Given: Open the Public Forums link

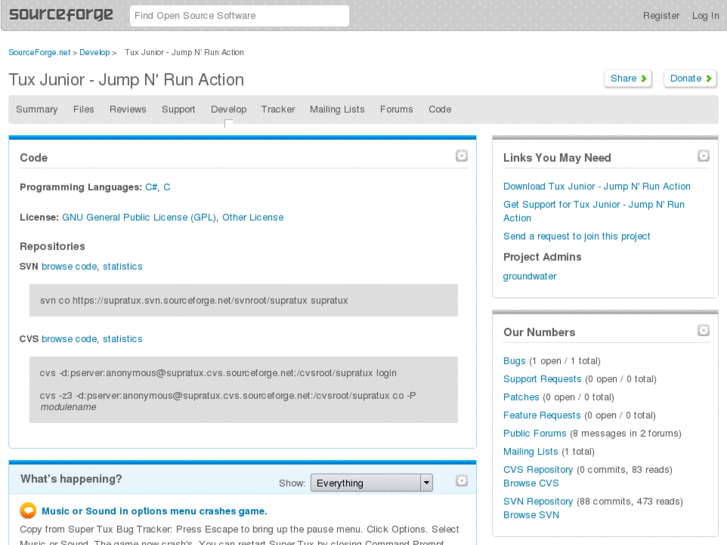Looking at the screenshot, I should point(535,433).
